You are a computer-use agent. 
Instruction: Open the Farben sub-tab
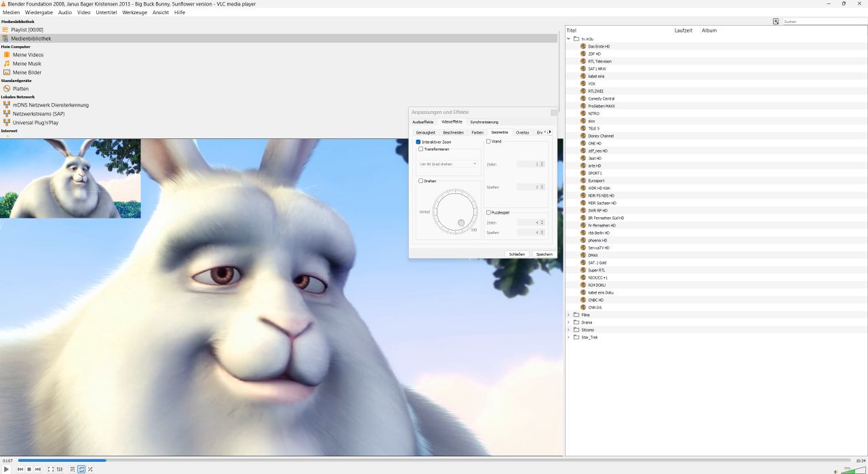(477, 132)
